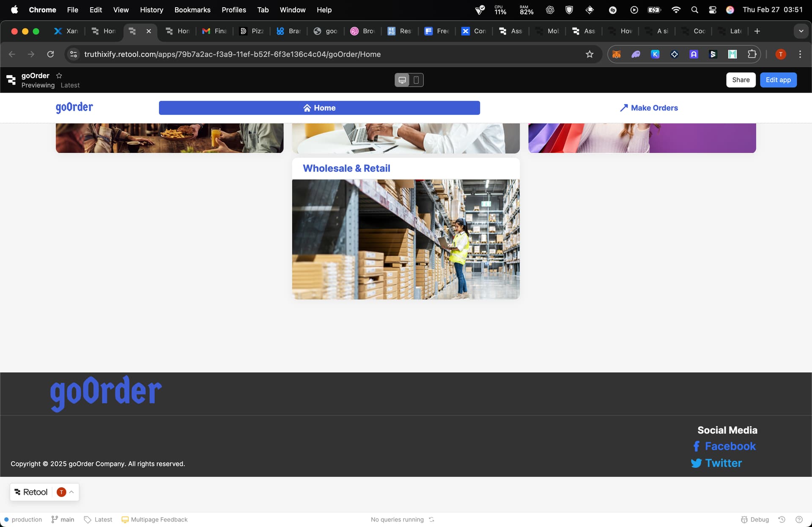Open the Chrome three-dot menu
The height and width of the screenshot is (527, 812).
800,54
